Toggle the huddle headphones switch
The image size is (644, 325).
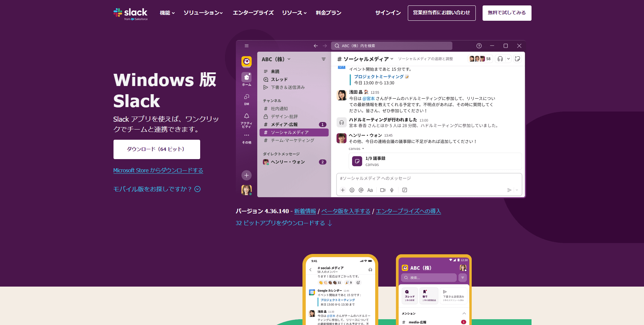[x=500, y=58]
